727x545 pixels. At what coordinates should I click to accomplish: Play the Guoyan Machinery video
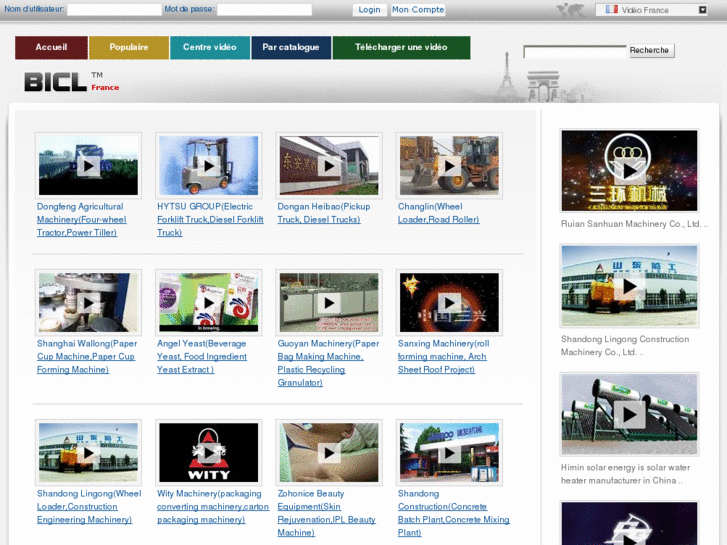pos(329,302)
